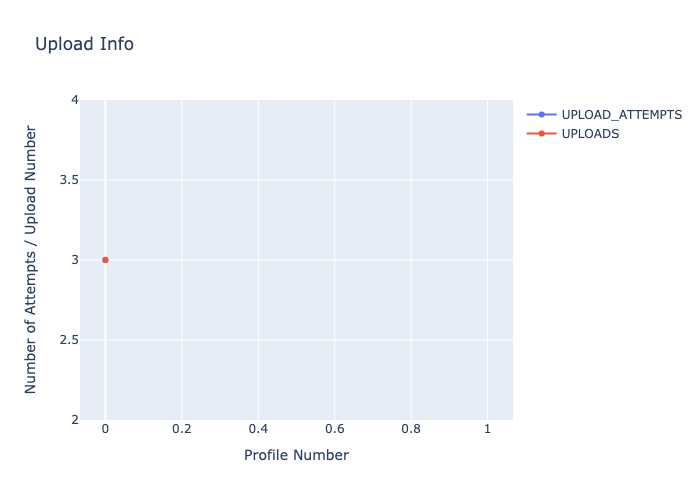Click the 2 tick on y-axis
This screenshot has height=500, width=700.
(x=75, y=420)
